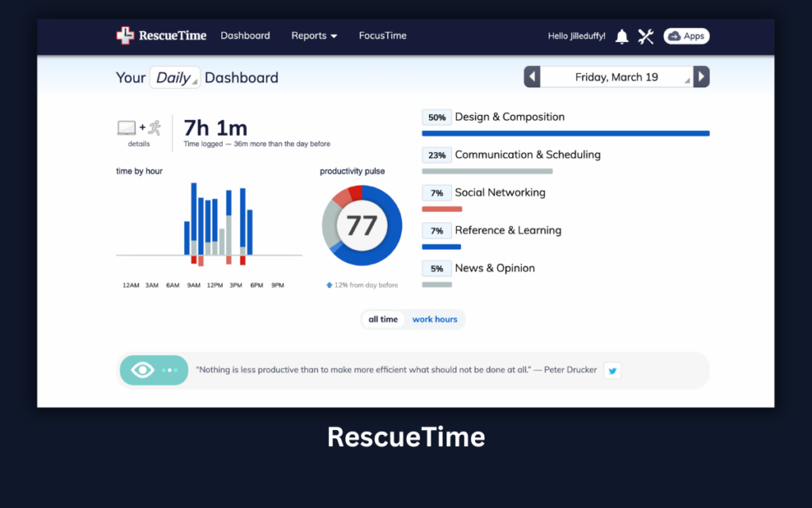The image size is (812, 508).
Task: Change Daily using the dashboard period selector
Action: pos(174,77)
